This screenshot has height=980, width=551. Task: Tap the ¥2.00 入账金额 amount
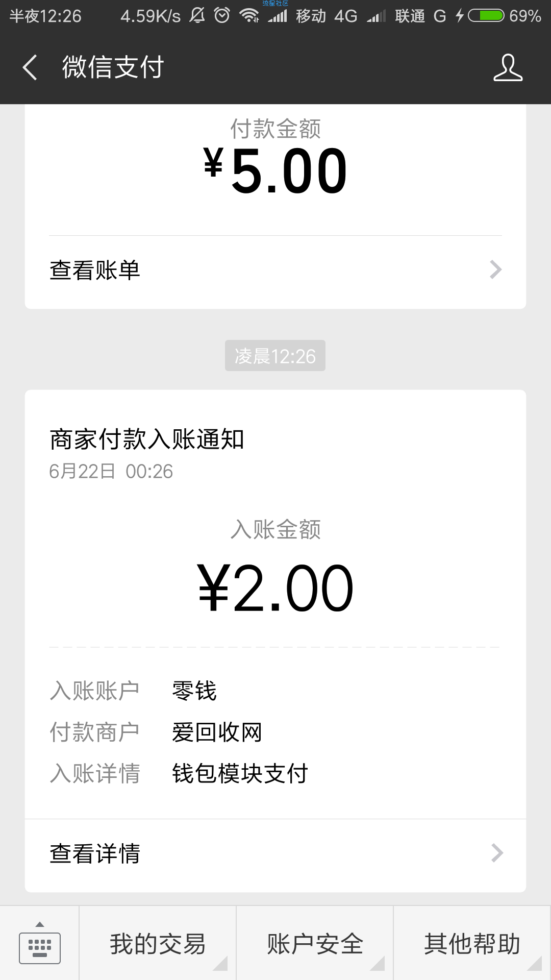click(x=275, y=587)
